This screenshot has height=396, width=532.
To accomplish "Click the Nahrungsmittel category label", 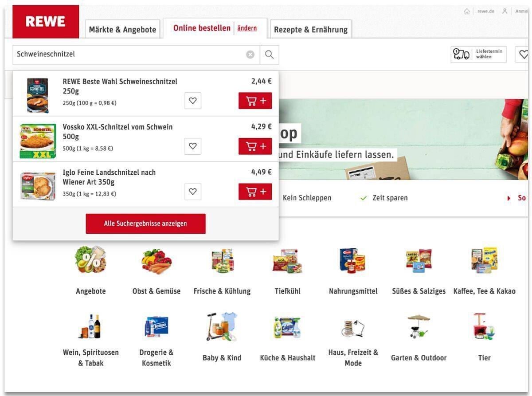I will [353, 291].
